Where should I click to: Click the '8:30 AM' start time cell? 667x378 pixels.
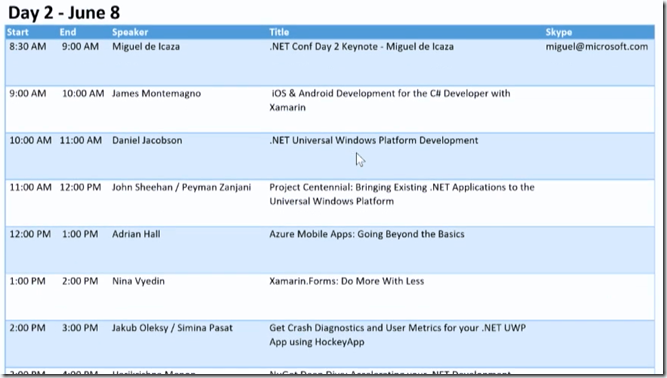(28, 47)
